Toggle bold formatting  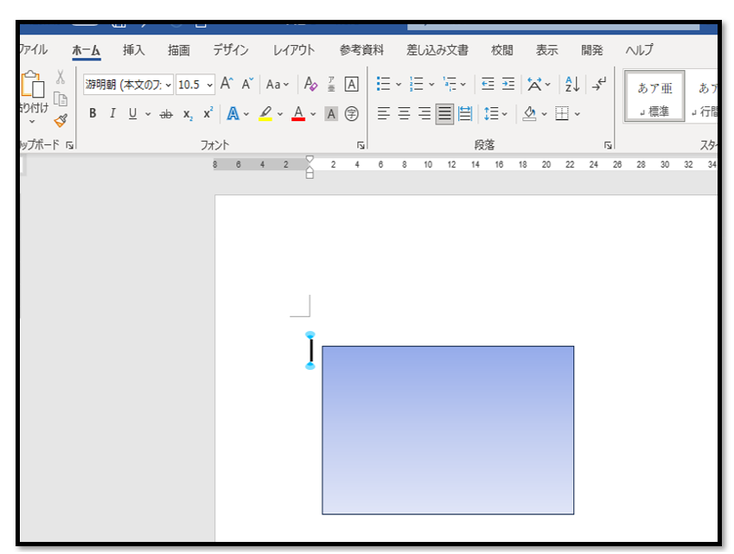pos(93,113)
